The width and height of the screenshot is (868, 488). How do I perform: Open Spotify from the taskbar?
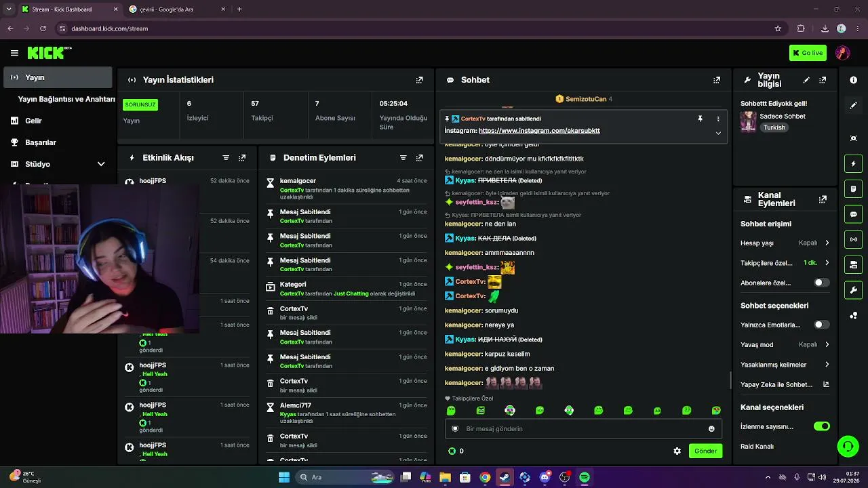pyautogui.click(x=585, y=477)
